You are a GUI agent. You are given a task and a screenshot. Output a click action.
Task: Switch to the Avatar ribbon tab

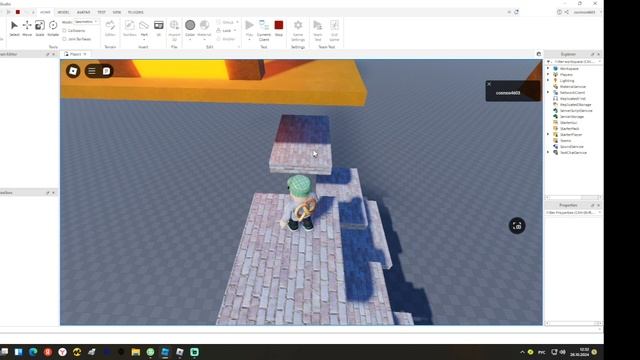click(x=83, y=12)
